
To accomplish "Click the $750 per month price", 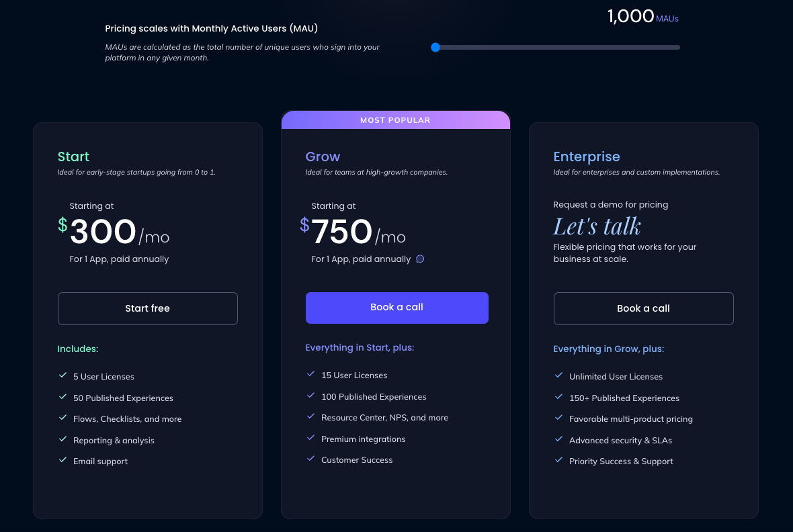I will 353,232.
